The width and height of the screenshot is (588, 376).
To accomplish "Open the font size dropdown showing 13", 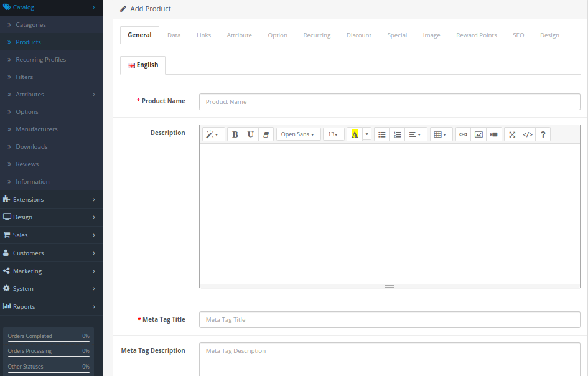I will tap(333, 134).
